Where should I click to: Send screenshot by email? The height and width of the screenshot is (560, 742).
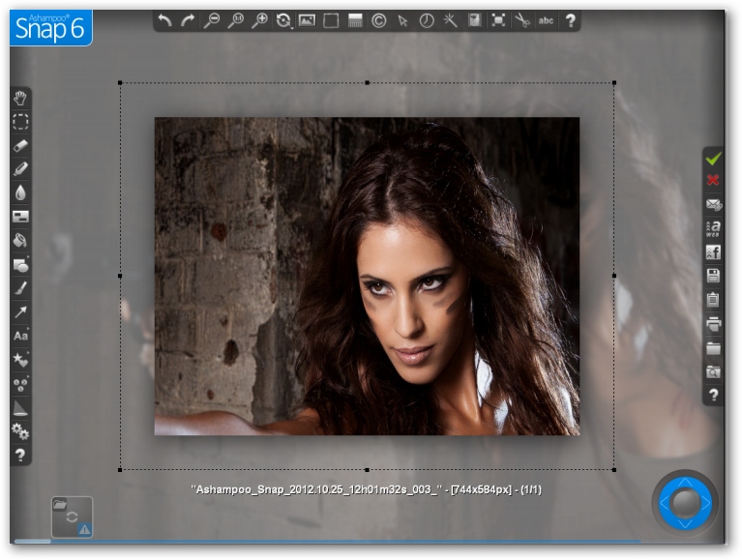click(x=713, y=204)
